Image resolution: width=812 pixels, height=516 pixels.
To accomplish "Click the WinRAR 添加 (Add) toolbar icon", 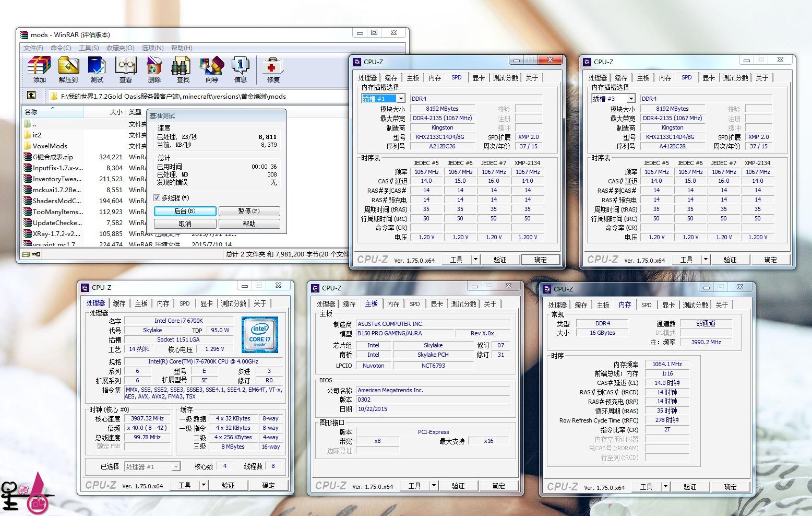I will point(39,66).
